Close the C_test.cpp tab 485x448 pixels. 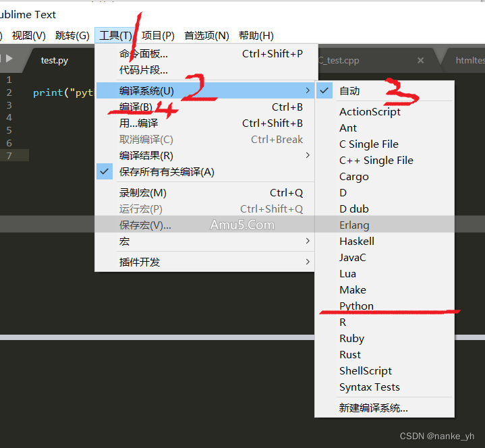tap(420, 60)
